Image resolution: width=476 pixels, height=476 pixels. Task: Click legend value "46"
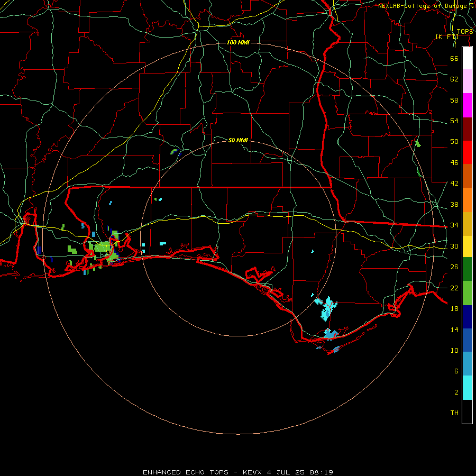pos(454,163)
